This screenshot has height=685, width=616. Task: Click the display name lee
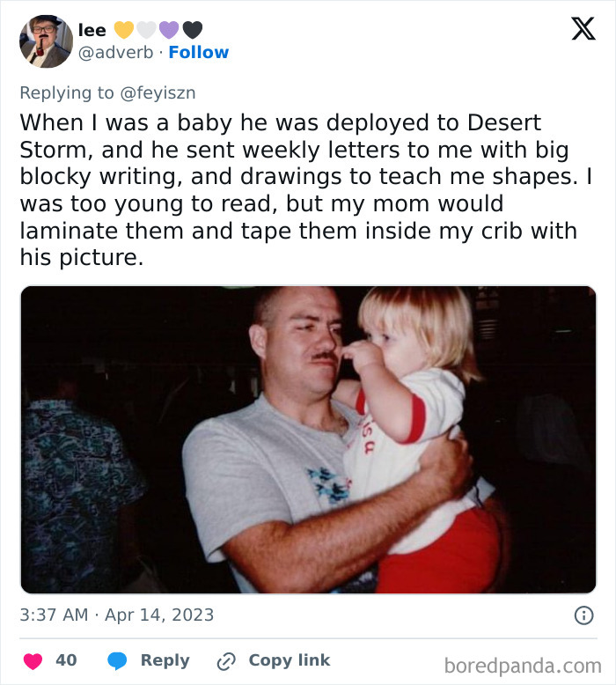click(x=92, y=30)
